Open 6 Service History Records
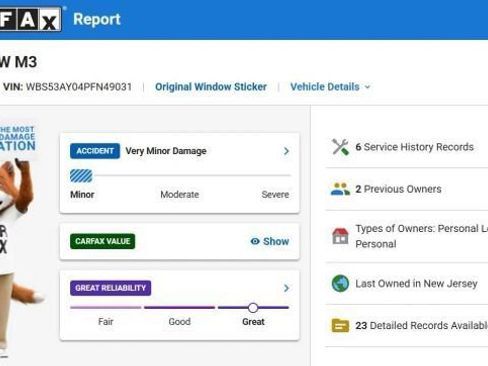 coord(414,147)
